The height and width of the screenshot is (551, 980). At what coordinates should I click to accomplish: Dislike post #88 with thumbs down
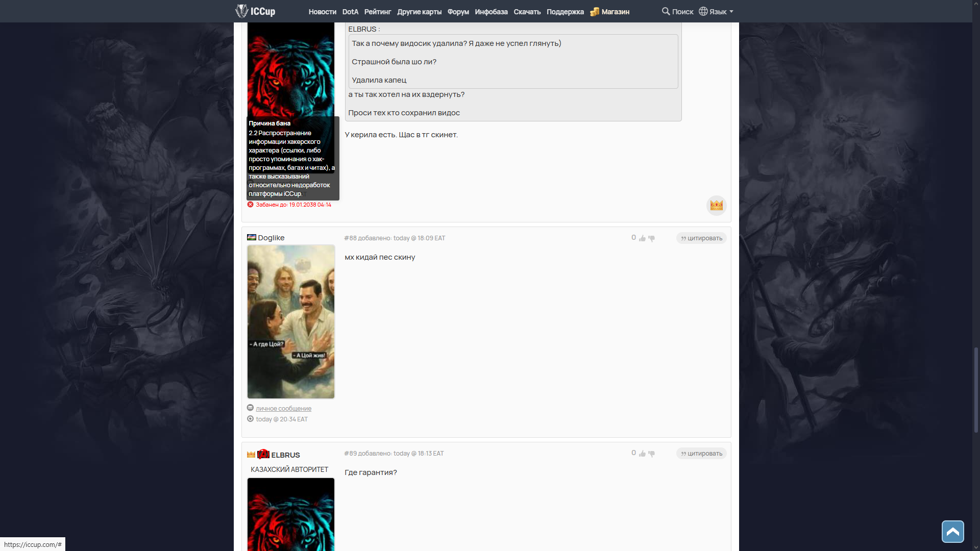[x=651, y=238]
